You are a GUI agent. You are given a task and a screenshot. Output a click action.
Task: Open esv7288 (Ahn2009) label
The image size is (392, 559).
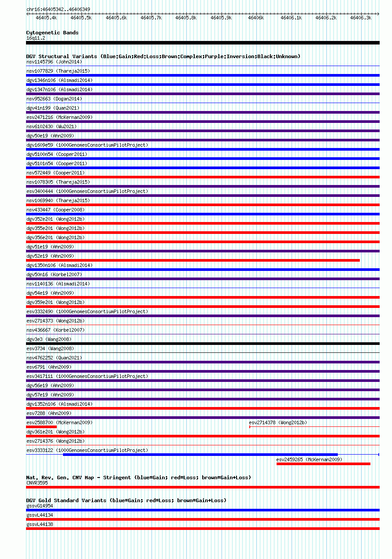49,413
